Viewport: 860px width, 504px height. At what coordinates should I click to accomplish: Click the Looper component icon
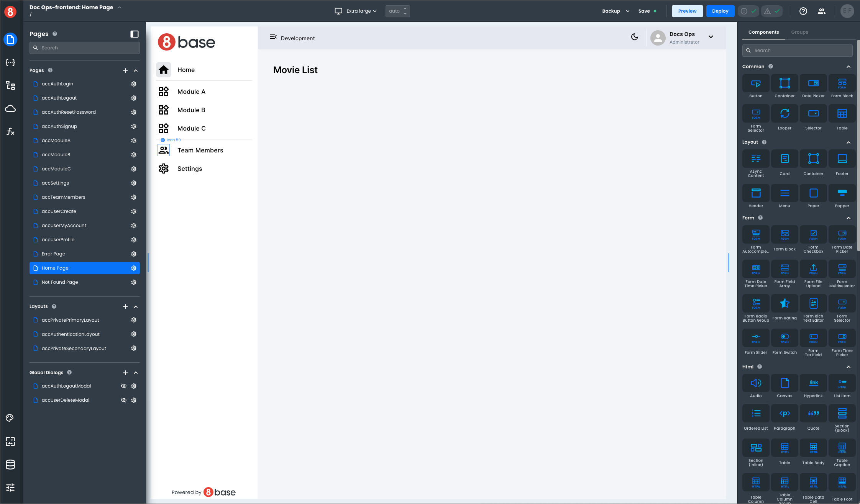(x=785, y=114)
